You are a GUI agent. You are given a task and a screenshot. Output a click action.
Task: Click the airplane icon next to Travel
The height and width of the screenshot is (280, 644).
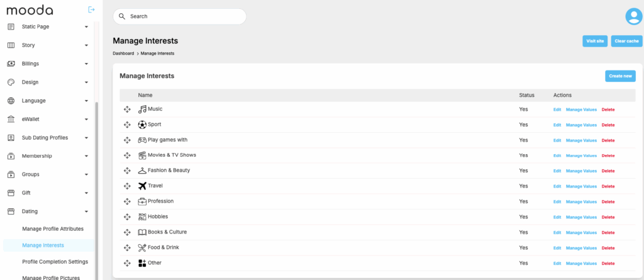coord(142,186)
